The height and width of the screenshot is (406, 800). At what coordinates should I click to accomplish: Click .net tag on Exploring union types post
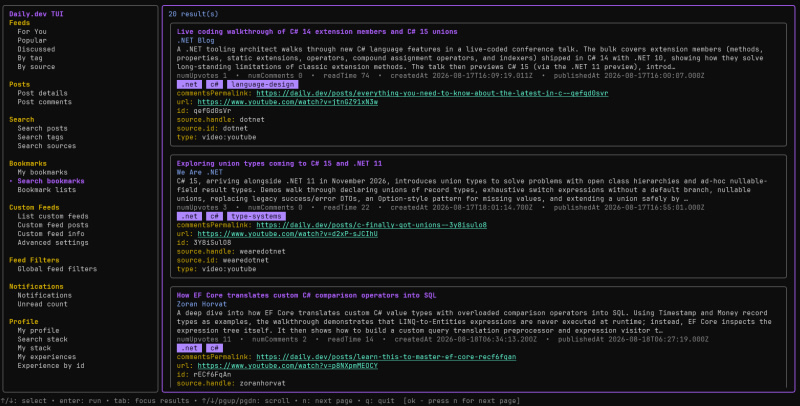[x=189, y=216]
